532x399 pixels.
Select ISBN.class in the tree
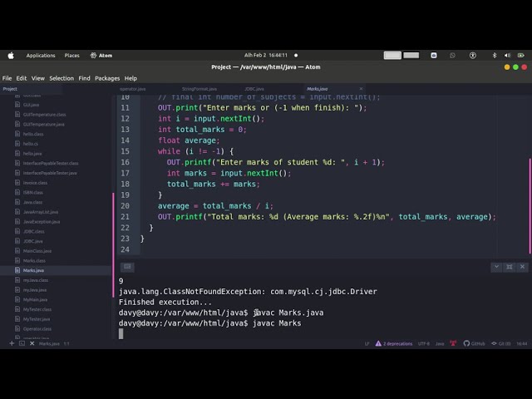coord(33,192)
